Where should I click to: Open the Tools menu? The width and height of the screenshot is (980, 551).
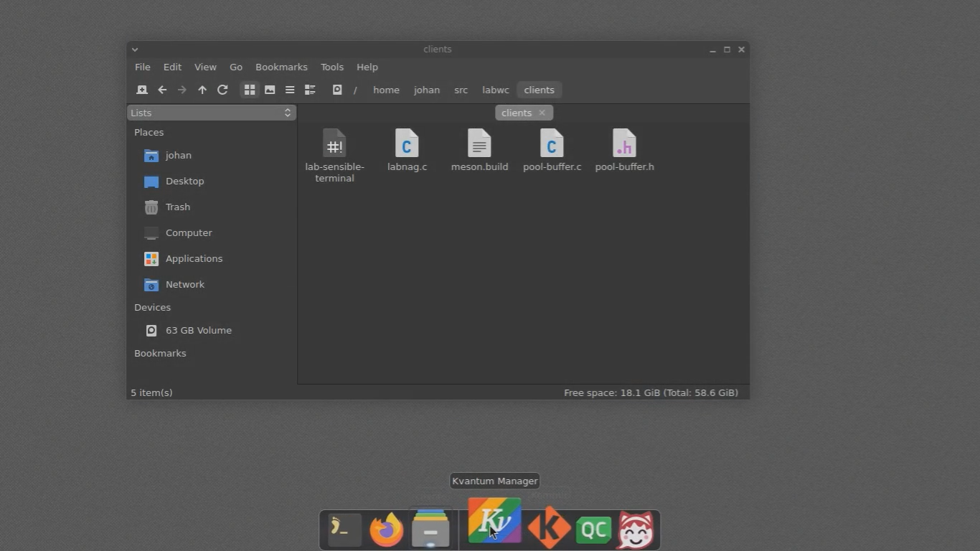click(x=331, y=67)
